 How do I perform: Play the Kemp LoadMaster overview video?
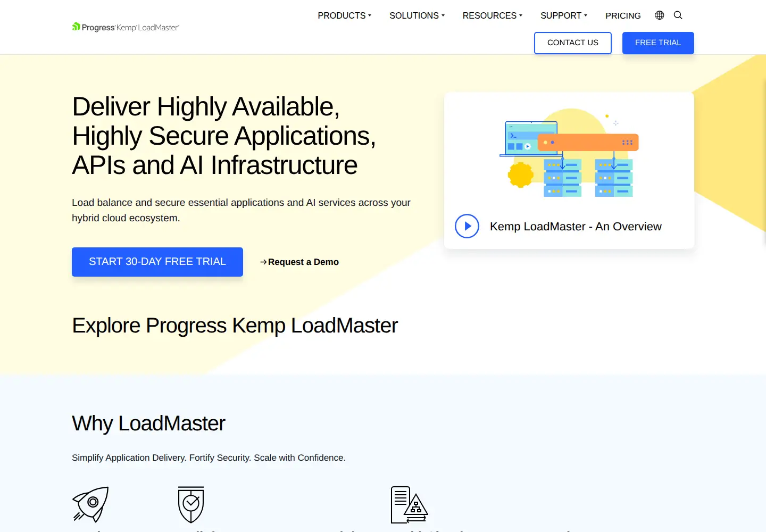click(467, 226)
